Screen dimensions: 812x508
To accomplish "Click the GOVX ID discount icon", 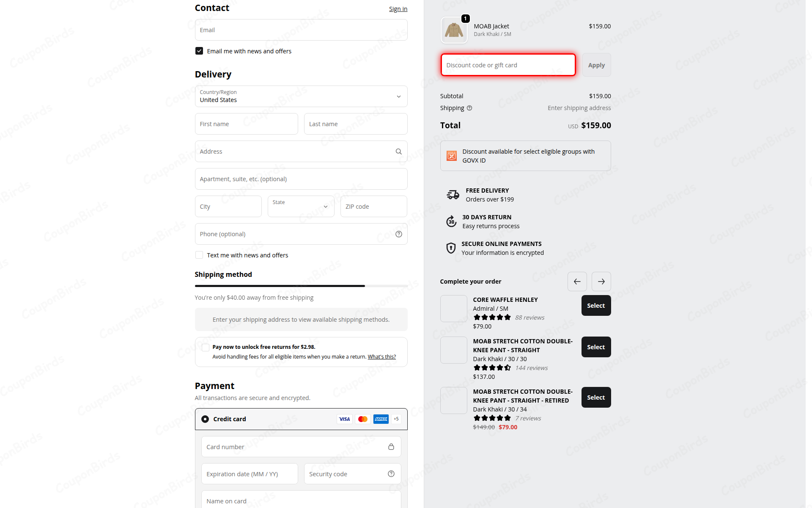I will pos(452,156).
